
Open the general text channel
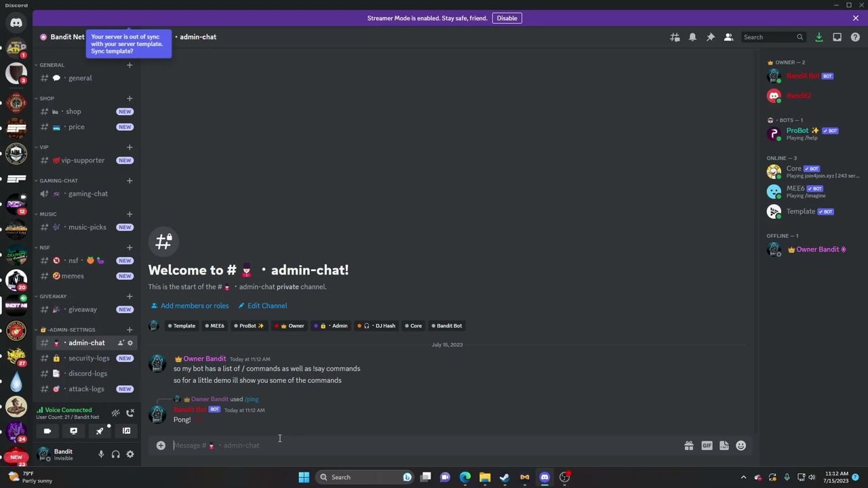(x=87, y=78)
